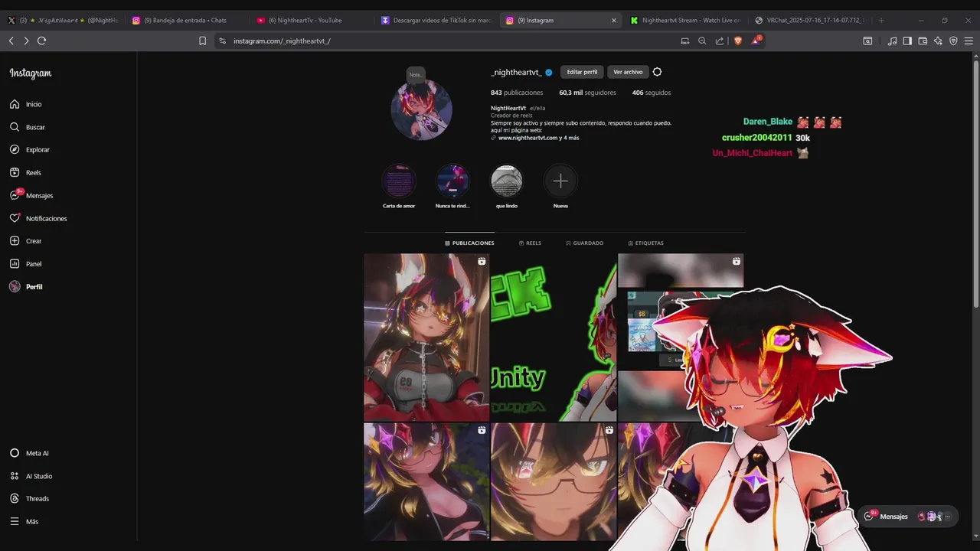Switch to Nightheartvt Stream tab

click(x=685, y=21)
